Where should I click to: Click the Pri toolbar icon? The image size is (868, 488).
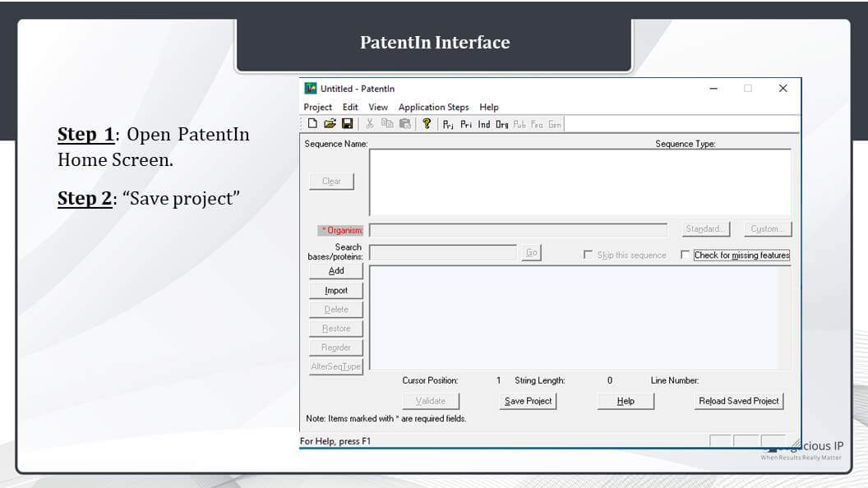(466, 125)
